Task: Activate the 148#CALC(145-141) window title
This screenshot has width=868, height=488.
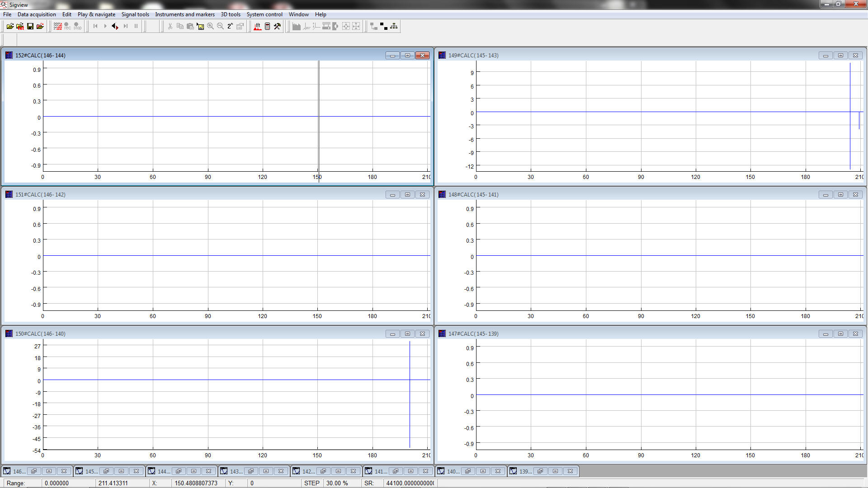Action: pos(473,194)
